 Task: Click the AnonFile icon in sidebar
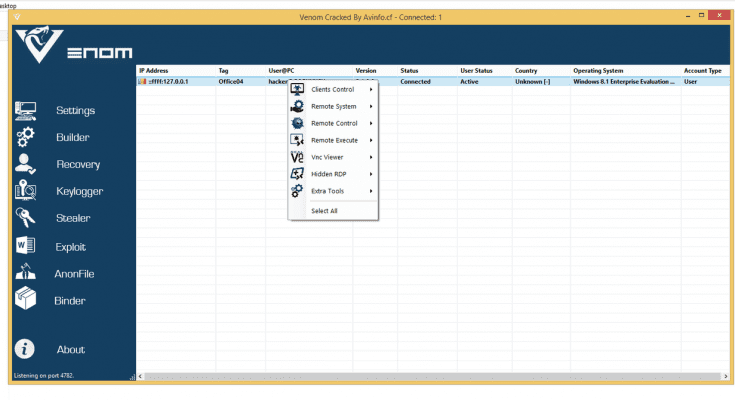(26, 273)
